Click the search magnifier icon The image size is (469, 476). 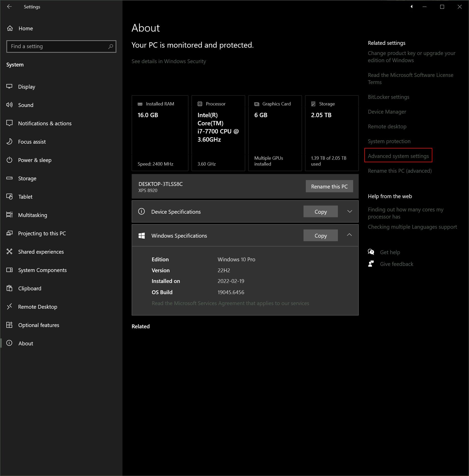click(111, 46)
